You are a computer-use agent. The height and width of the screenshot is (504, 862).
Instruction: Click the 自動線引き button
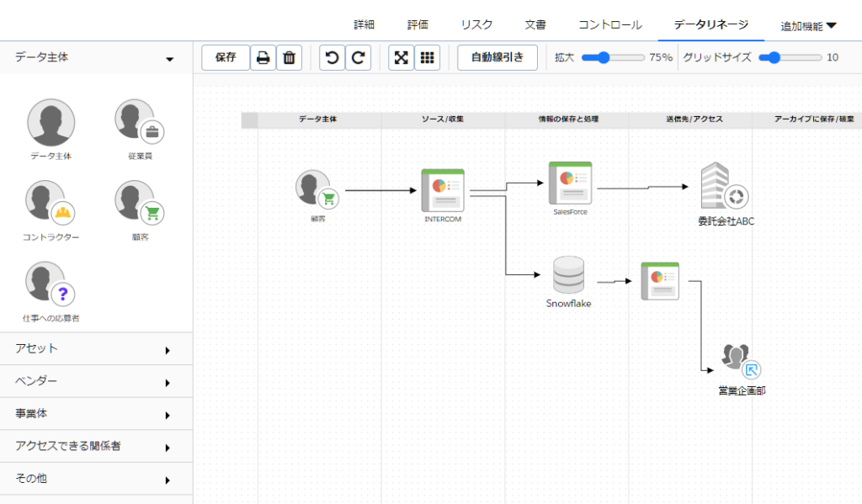click(497, 58)
